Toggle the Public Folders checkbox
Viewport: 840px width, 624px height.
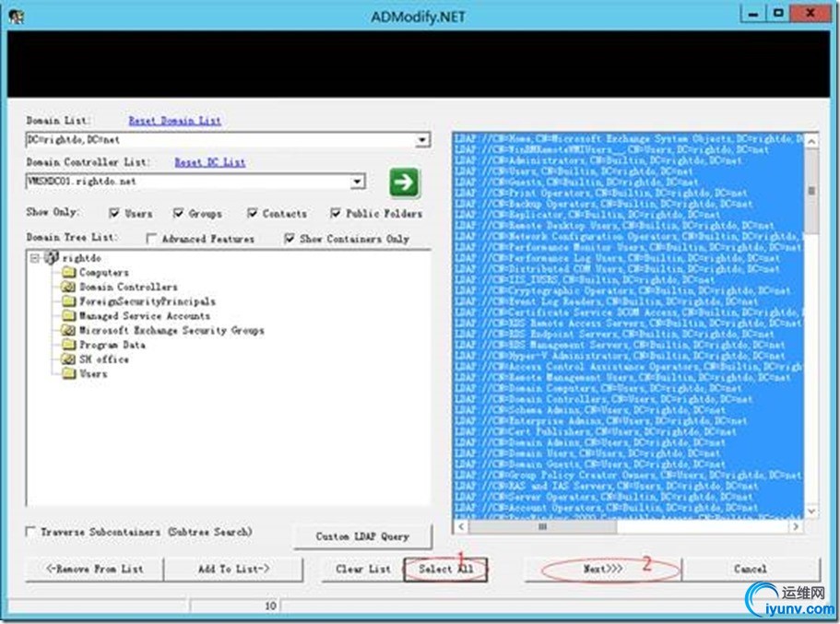pyautogui.click(x=336, y=213)
